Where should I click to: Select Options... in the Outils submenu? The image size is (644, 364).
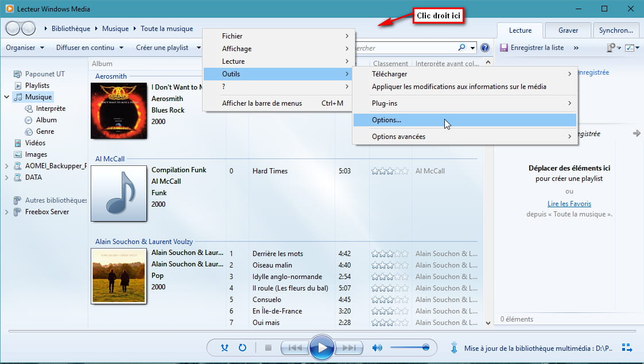coord(386,120)
